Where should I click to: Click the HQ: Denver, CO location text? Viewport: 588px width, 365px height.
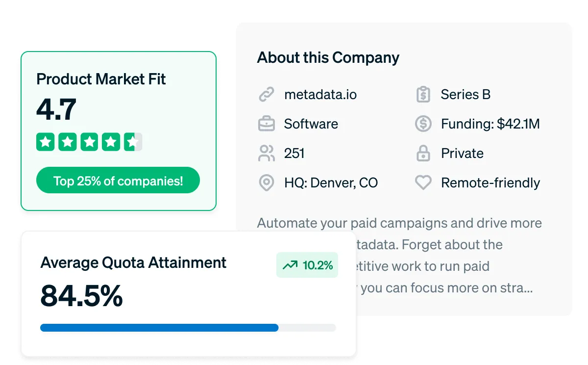tap(331, 183)
